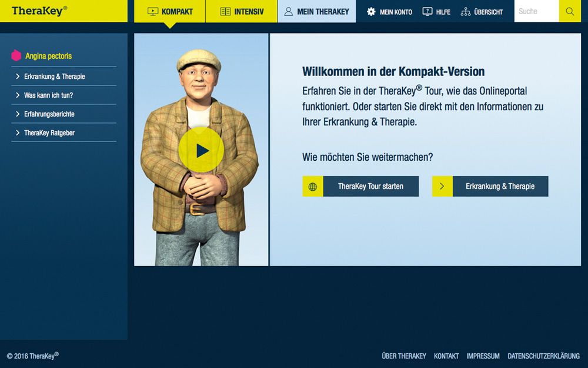
Task: Click the Wie möchten Sie weitermachen? text
Action: point(367,157)
